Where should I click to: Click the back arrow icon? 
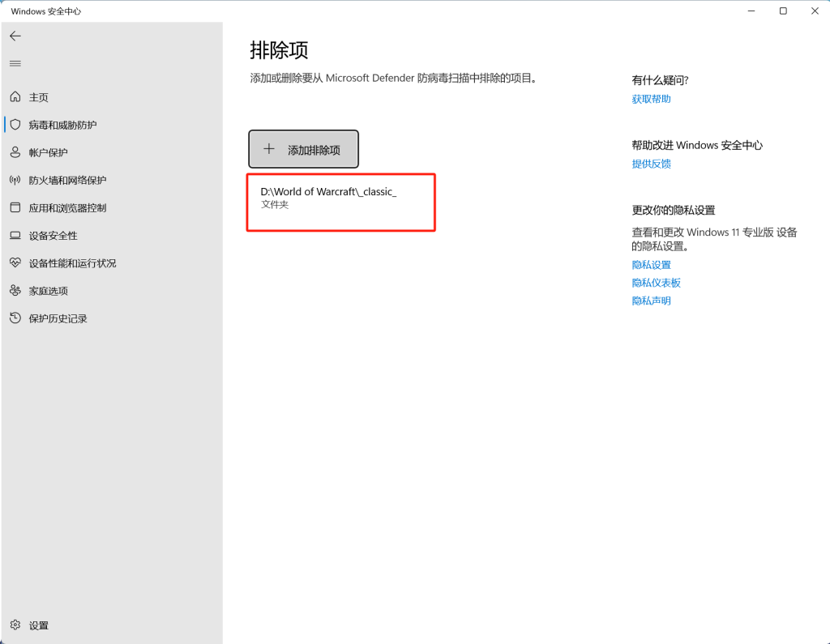pyautogui.click(x=15, y=36)
